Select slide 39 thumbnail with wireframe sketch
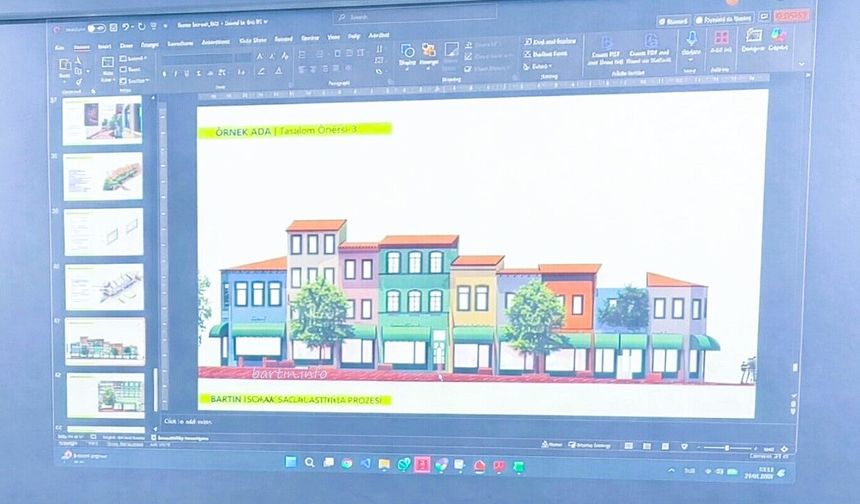860x504 pixels. click(x=104, y=231)
